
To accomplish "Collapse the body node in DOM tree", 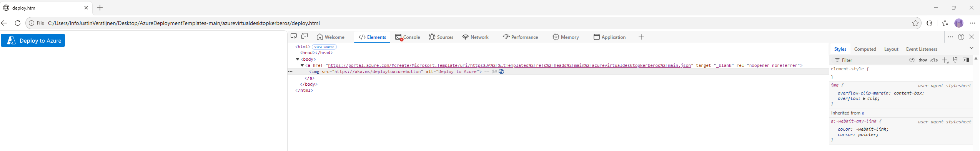I will tap(298, 59).
